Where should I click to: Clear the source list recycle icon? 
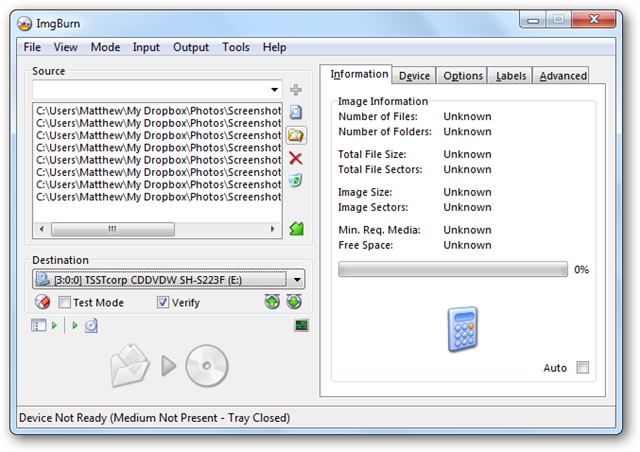296,180
